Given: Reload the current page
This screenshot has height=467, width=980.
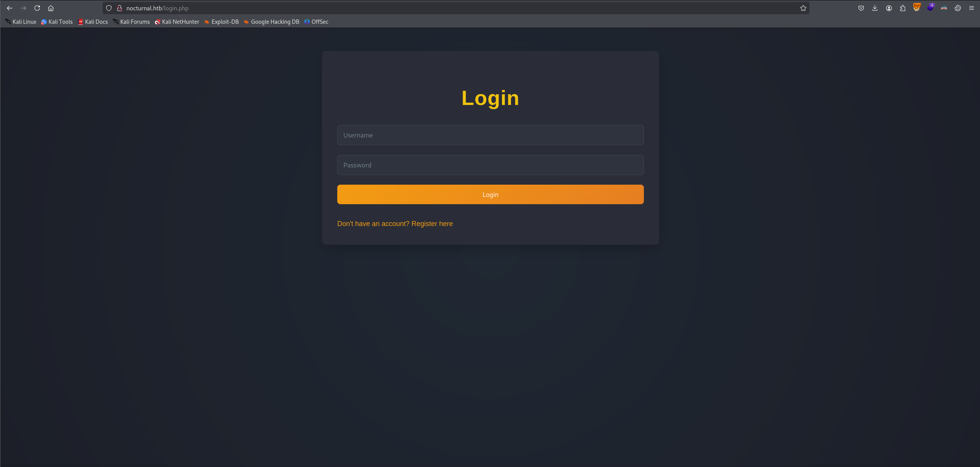Looking at the screenshot, I should pyautogui.click(x=37, y=8).
